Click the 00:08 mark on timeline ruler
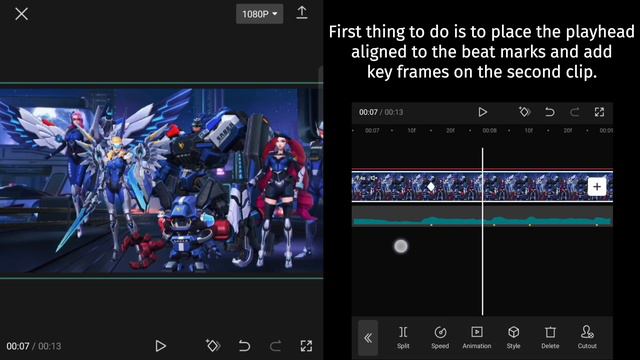This screenshot has width=640, height=360. coord(489,131)
